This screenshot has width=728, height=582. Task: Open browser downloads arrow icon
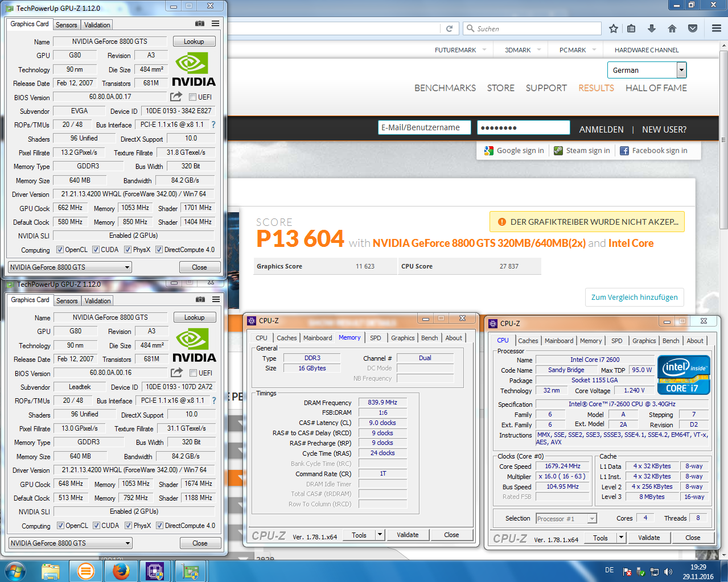(x=652, y=28)
